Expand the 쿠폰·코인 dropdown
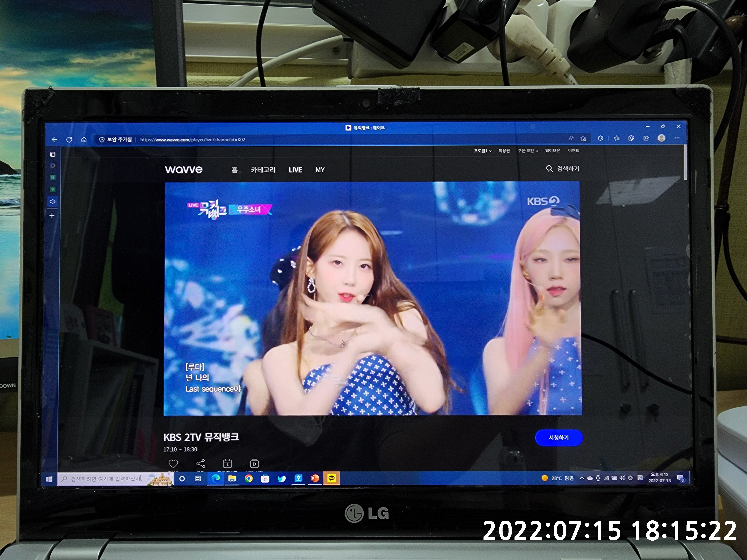 coord(528,151)
